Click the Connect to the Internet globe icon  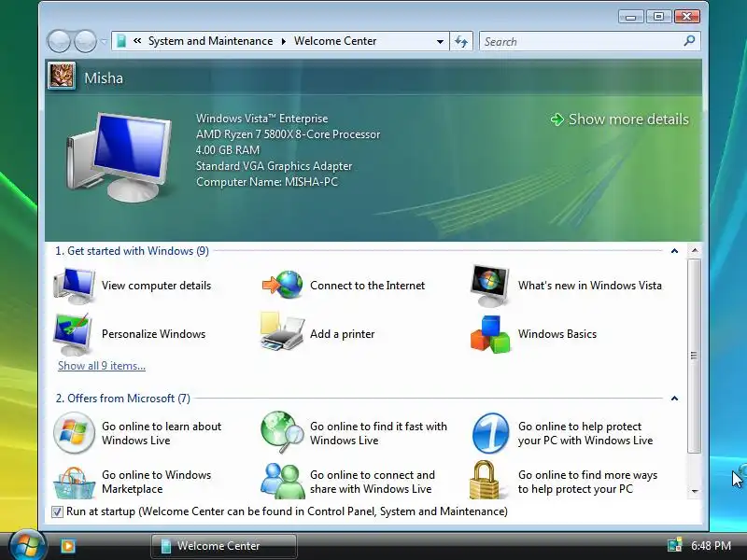pyautogui.click(x=282, y=285)
